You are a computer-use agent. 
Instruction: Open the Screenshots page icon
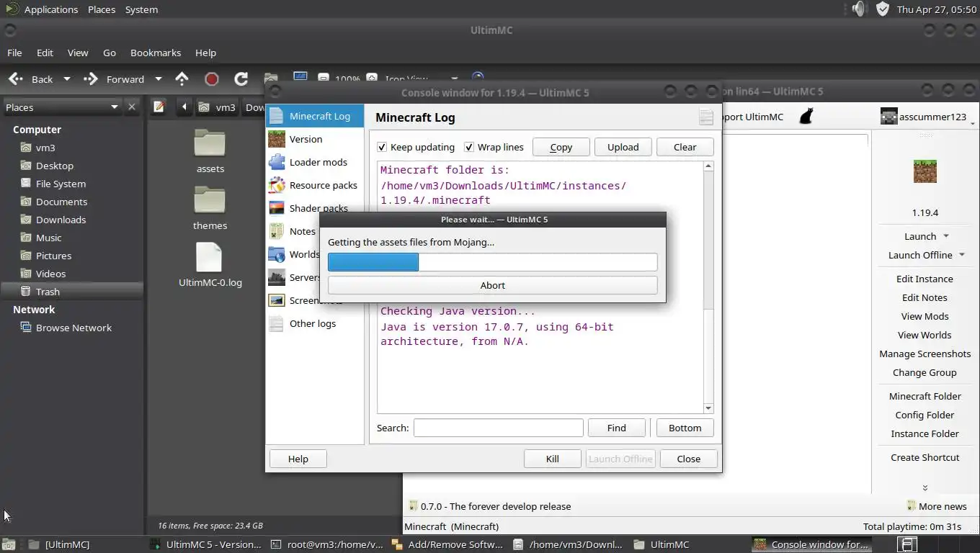coord(277,300)
